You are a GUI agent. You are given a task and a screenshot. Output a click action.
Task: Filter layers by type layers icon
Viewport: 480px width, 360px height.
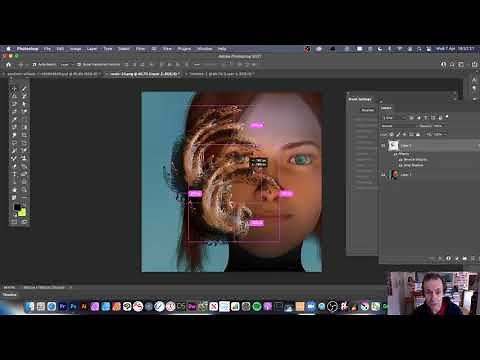(x=426, y=118)
